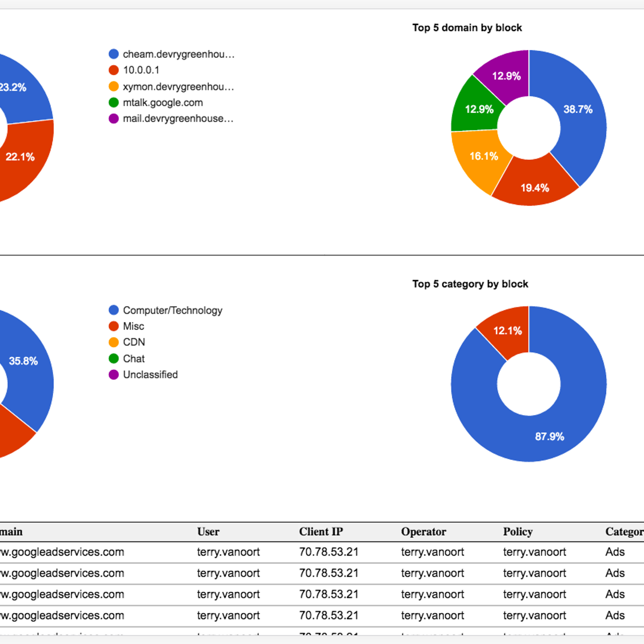Click first row Ads category cell
The width and height of the screenshot is (644, 644).
click(615, 552)
